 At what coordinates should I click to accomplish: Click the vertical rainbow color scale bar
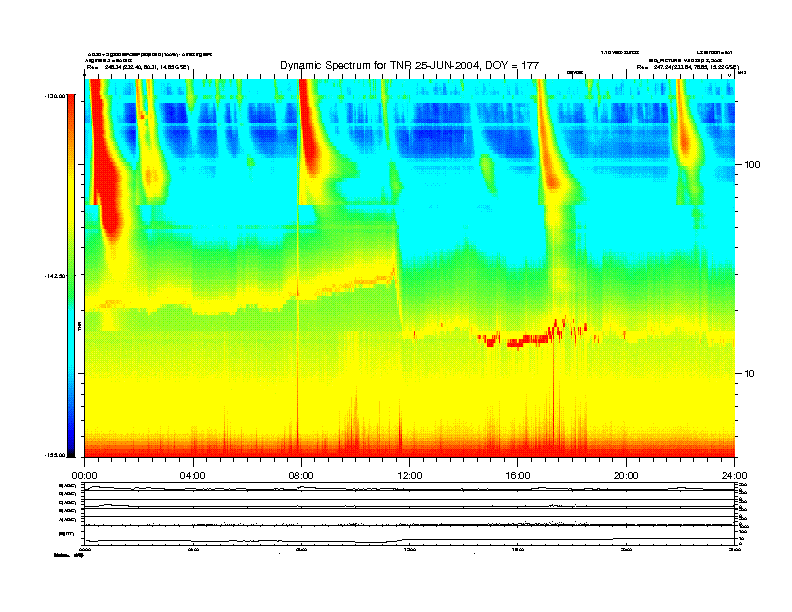pyautogui.click(x=71, y=275)
